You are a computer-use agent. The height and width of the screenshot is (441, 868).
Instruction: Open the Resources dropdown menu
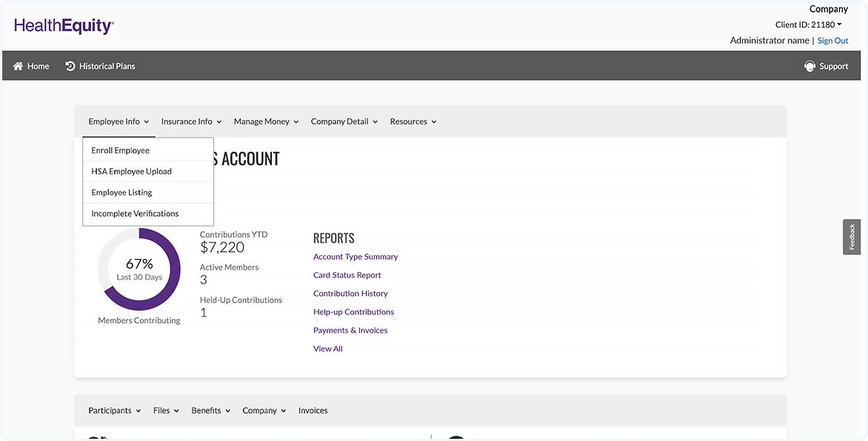[x=413, y=121]
